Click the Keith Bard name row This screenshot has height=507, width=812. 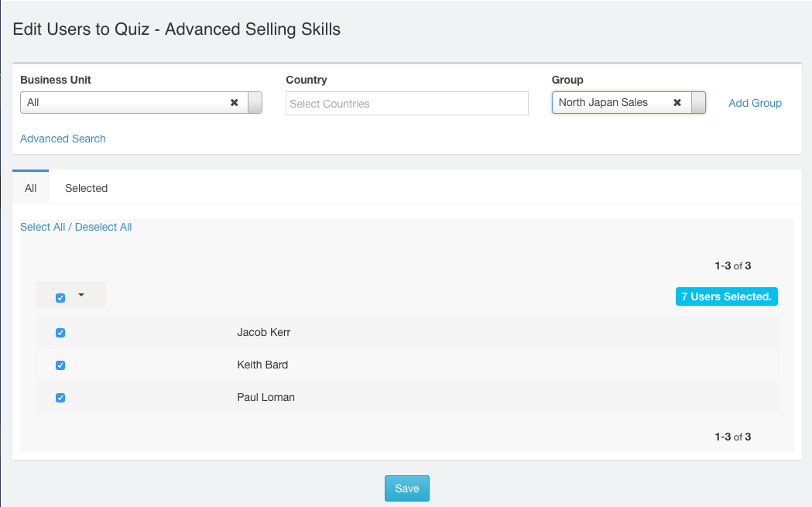pyautogui.click(x=262, y=365)
